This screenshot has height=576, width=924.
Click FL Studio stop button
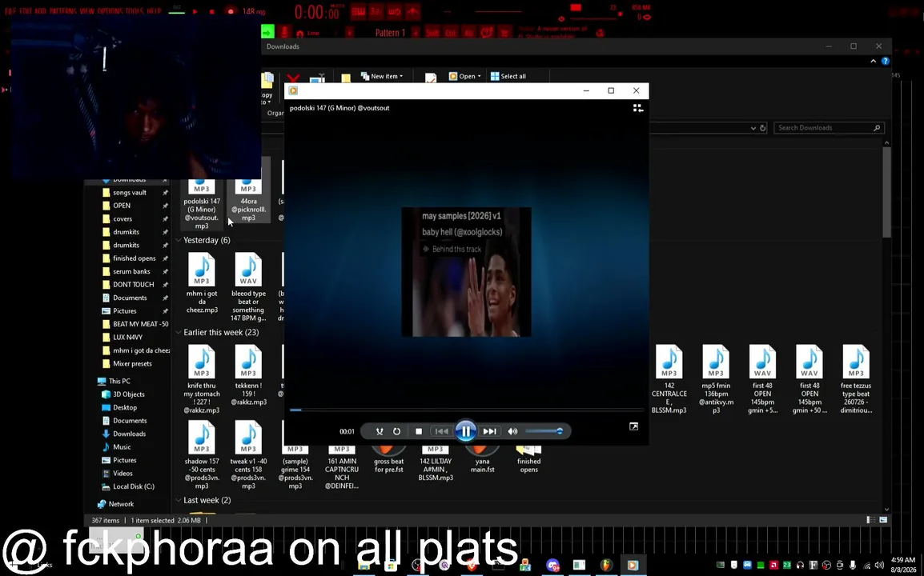(x=212, y=12)
